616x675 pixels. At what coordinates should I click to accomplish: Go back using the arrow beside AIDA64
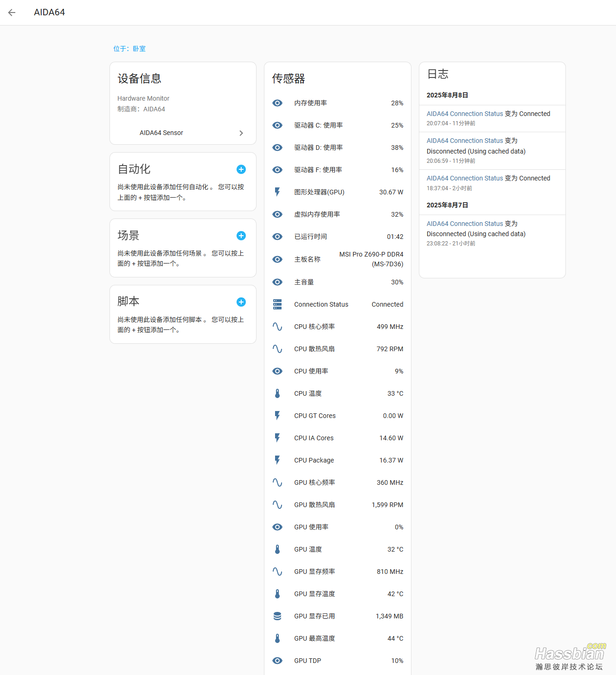pos(12,13)
